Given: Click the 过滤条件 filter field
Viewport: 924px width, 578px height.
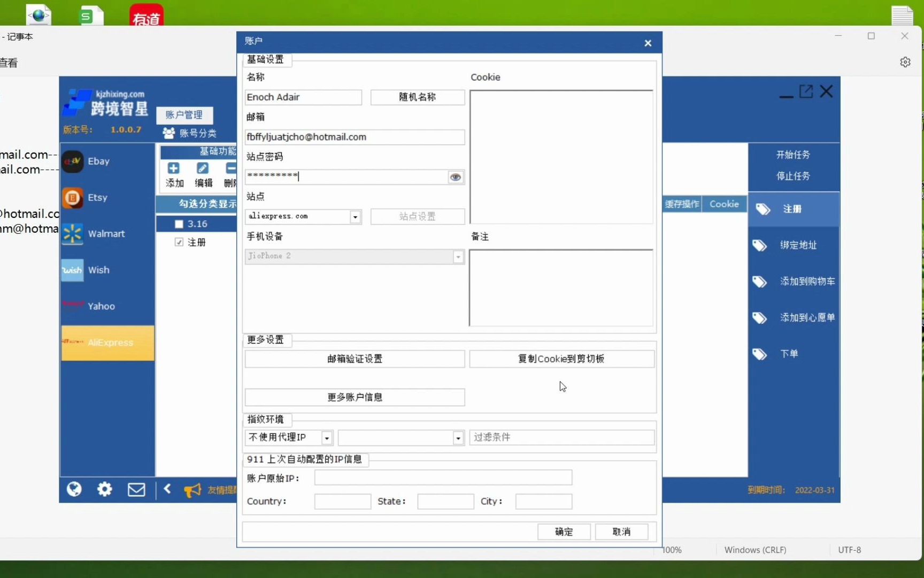Looking at the screenshot, I should pyautogui.click(x=561, y=438).
